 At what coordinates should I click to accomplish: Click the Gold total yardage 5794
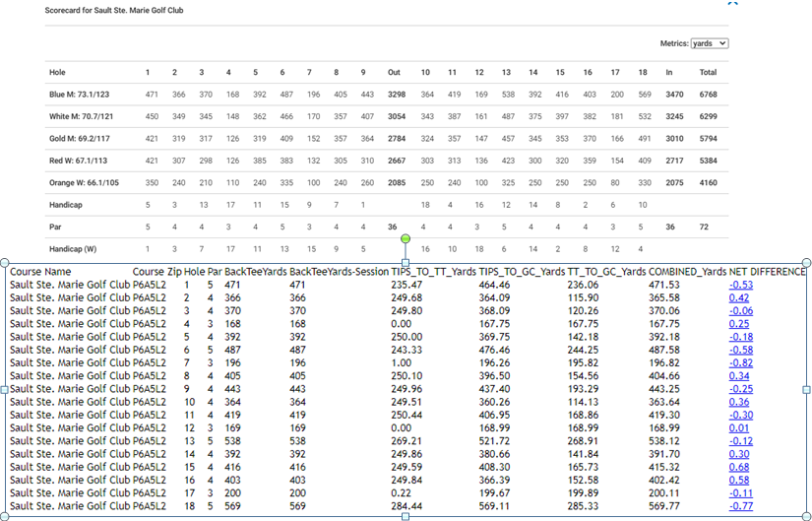[x=708, y=139]
